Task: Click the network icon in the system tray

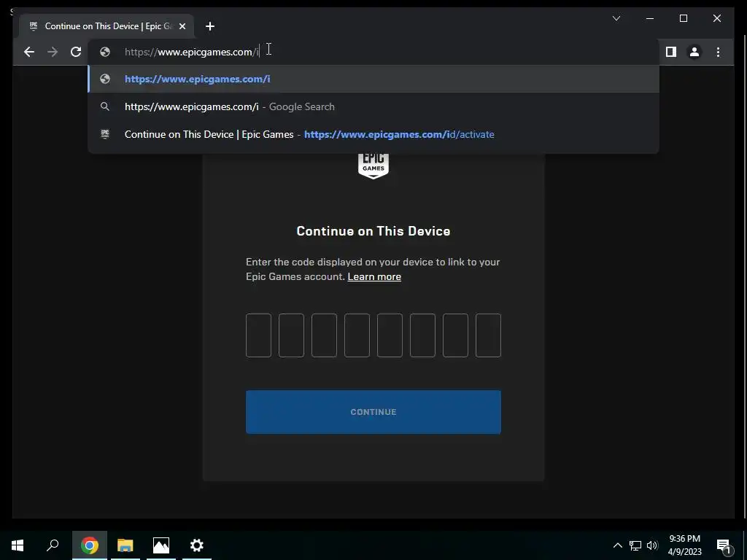Action: coord(635,545)
